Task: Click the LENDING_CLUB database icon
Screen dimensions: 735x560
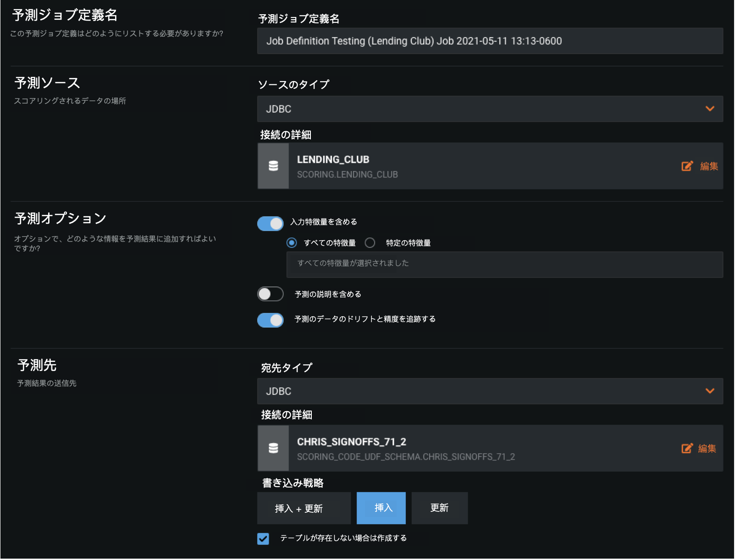Action: [x=273, y=166]
